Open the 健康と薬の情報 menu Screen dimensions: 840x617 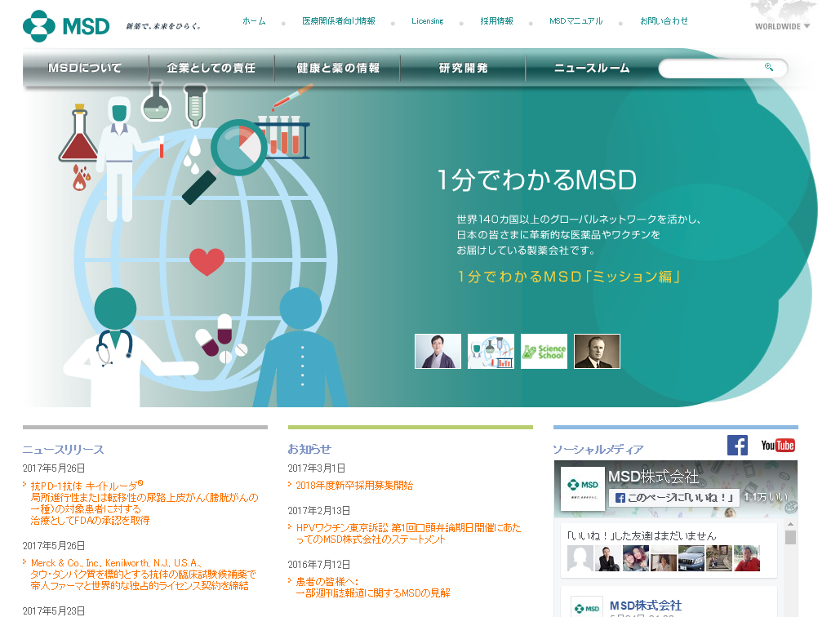pos(337,68)
